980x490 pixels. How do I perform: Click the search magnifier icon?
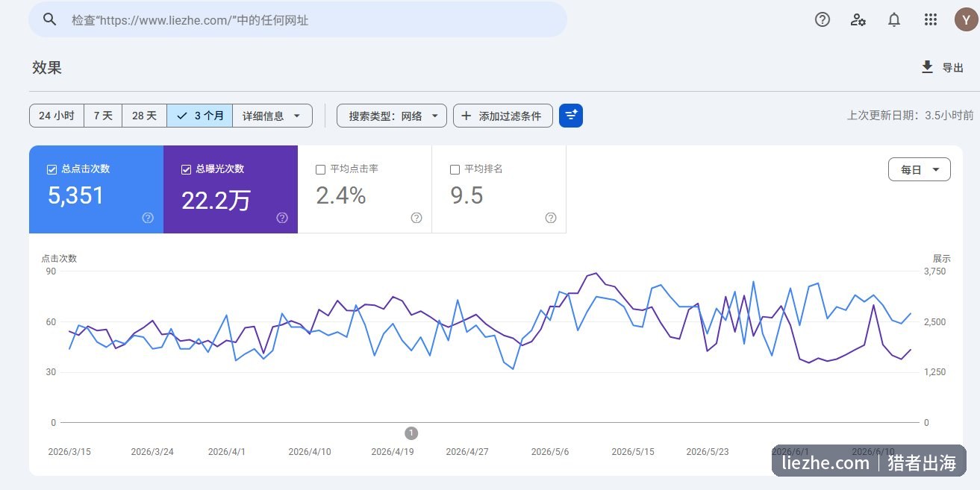coord(50,19)
